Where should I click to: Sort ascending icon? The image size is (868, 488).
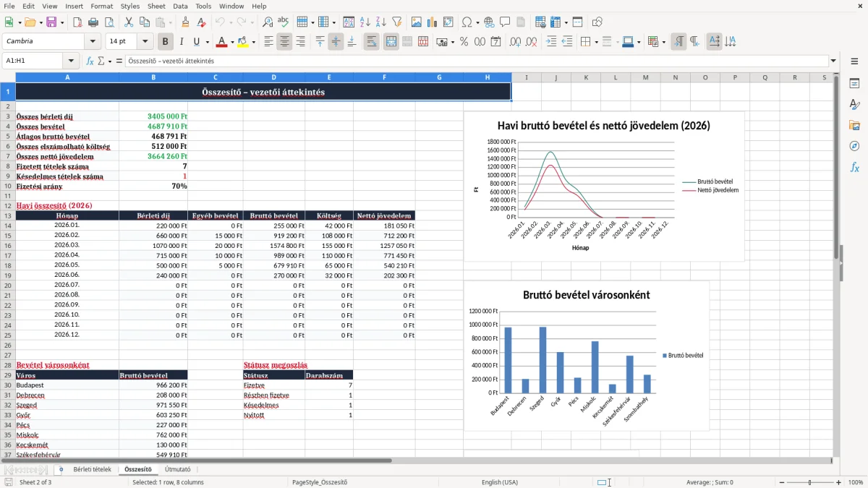point(365,22)
